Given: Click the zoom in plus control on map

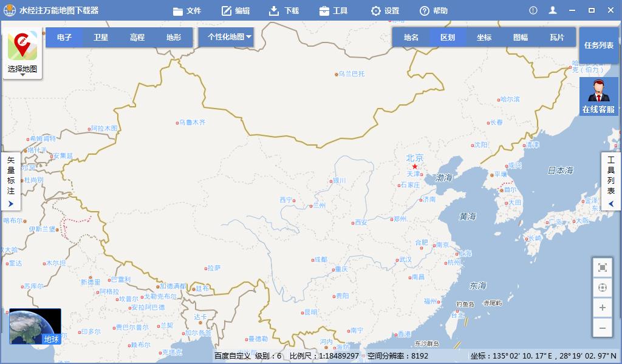Looking at the screenshot, I should click(x=602, y=307).
